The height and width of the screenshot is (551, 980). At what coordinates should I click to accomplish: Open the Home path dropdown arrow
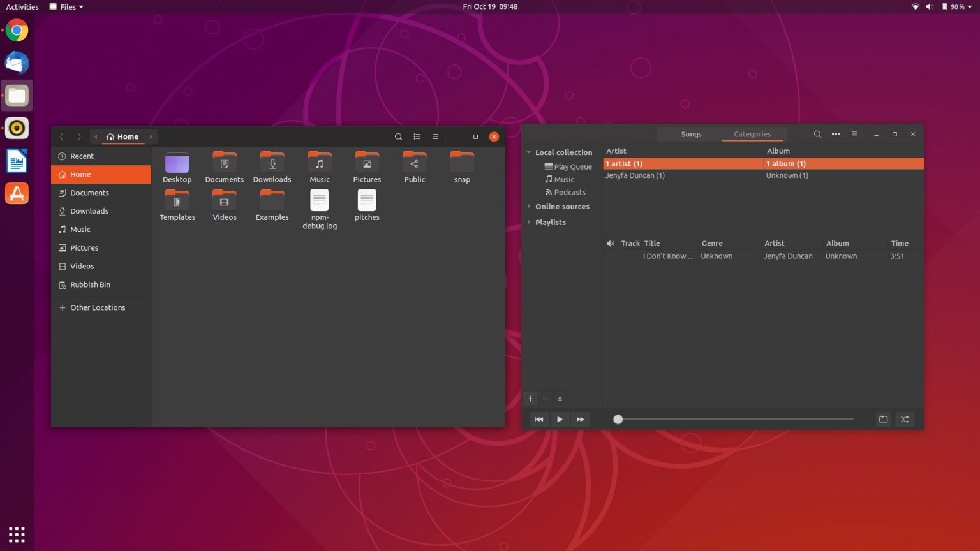coord(151,136)
